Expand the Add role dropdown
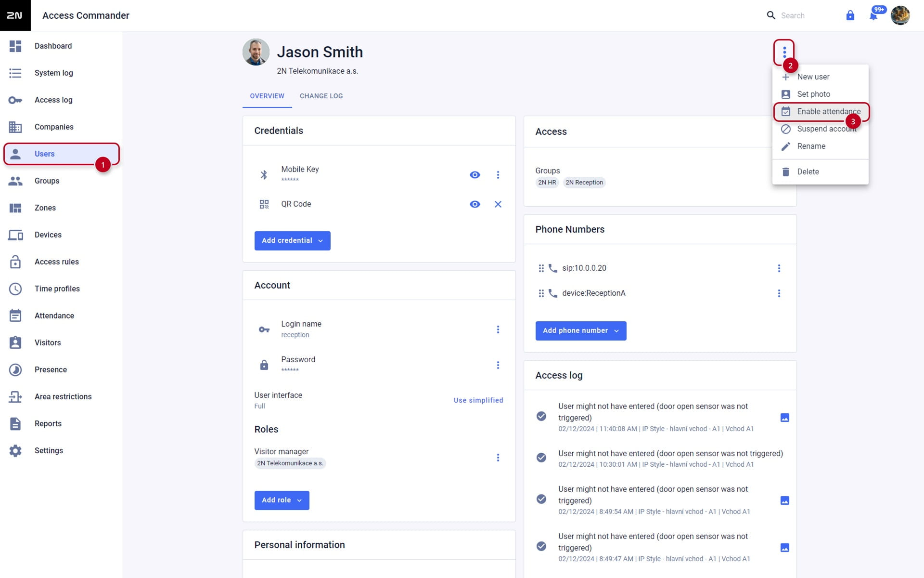Viewport: 924px width, 578px height. [282, 500]
